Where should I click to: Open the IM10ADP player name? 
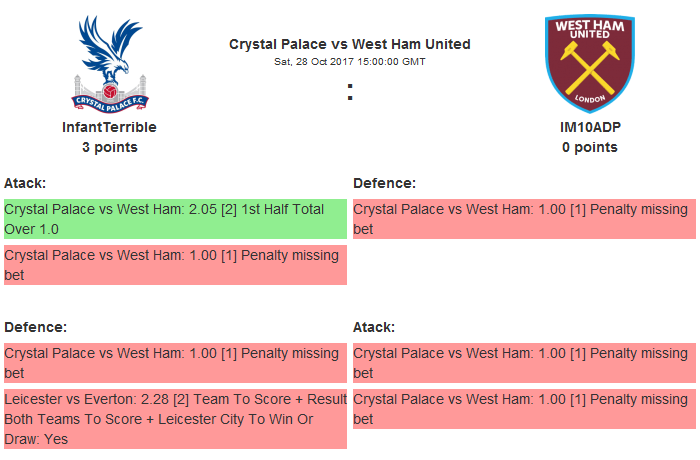tap(589, 127)
